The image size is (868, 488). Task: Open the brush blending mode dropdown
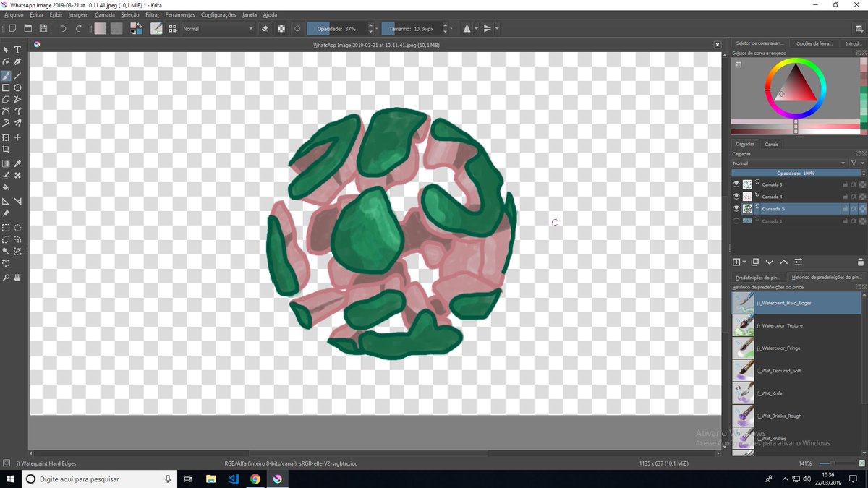coord(218,29)
